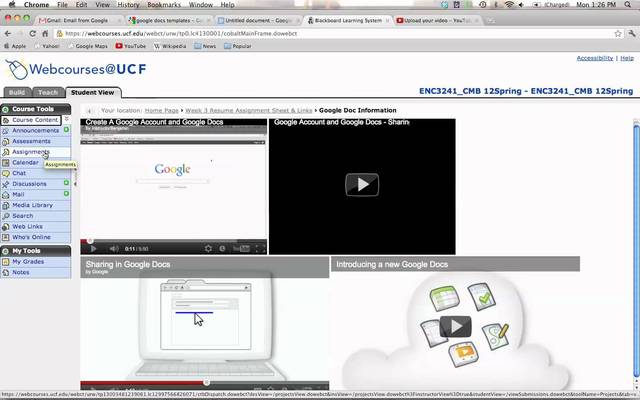
Task: Select the Student View tab
Action: [93, 93]
